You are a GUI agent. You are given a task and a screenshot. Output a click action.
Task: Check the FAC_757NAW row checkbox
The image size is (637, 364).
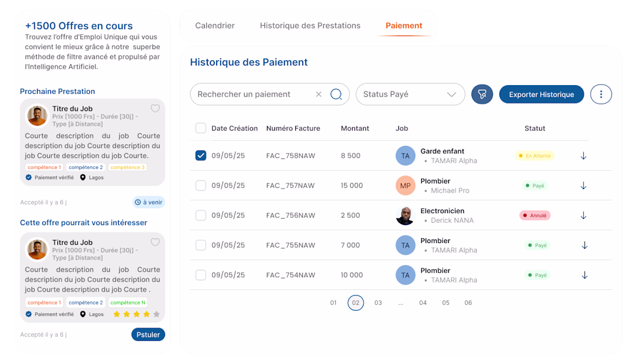(201, 185)
